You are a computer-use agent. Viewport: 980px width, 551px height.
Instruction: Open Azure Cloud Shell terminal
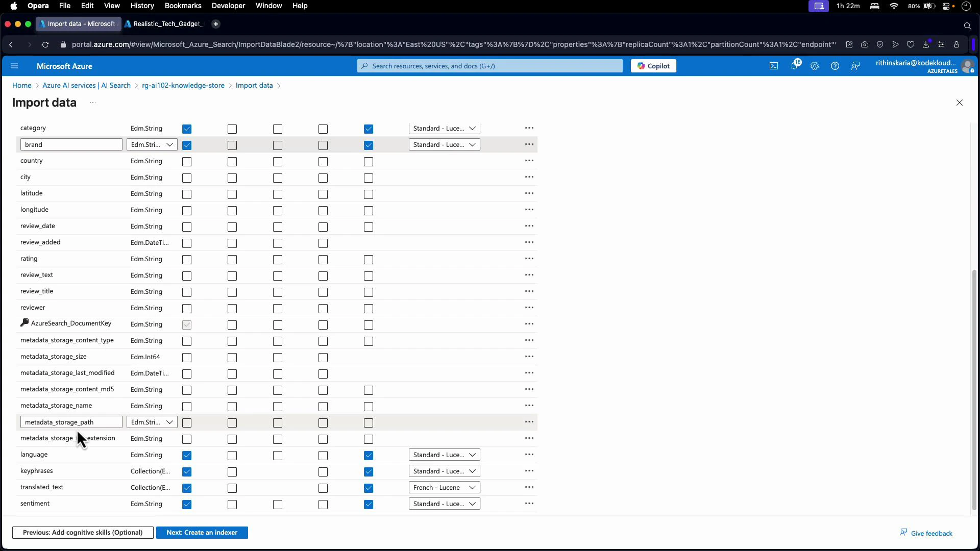[x=773, y=66]
